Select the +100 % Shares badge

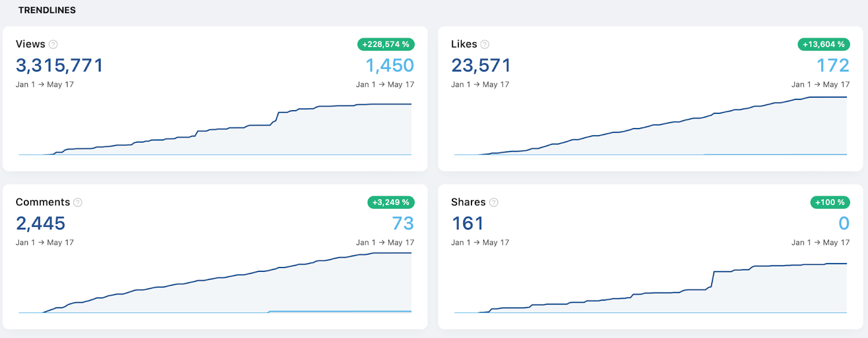click(830, 202)
